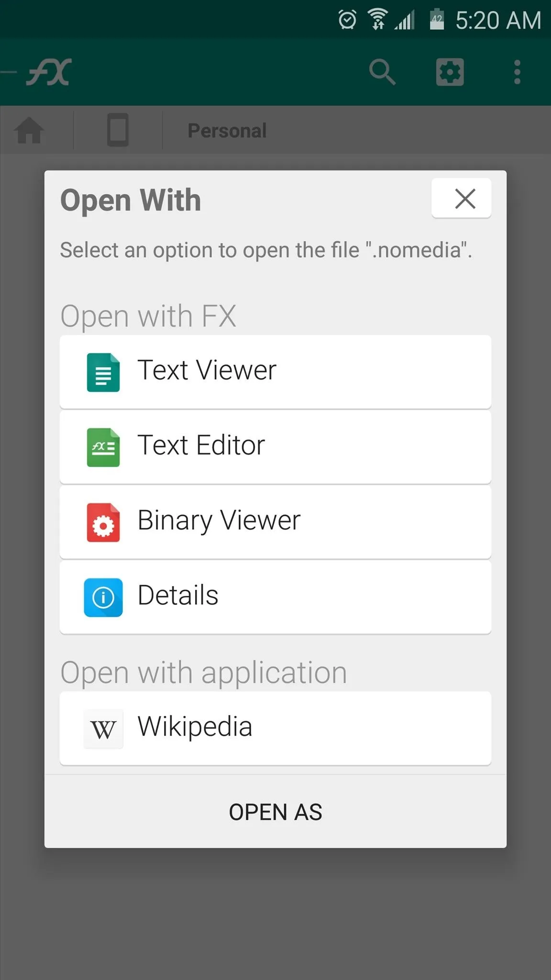Tap the OPEN AS button

tap(275, 812)
